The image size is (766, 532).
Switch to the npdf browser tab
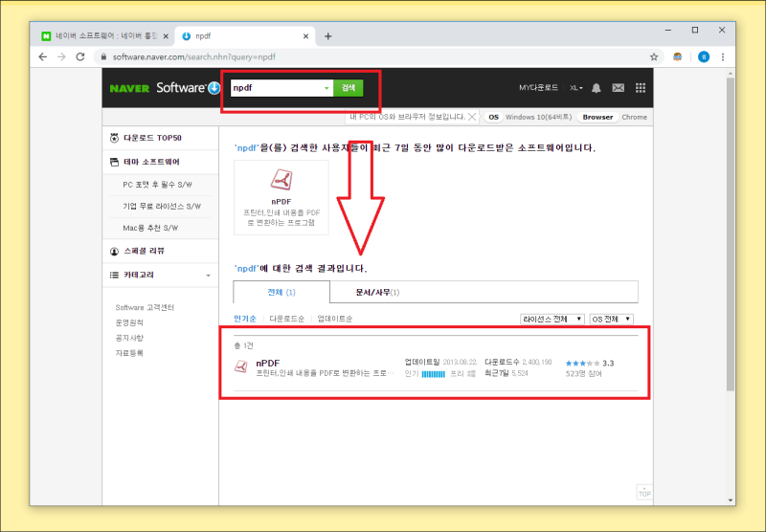pos(244,36)
